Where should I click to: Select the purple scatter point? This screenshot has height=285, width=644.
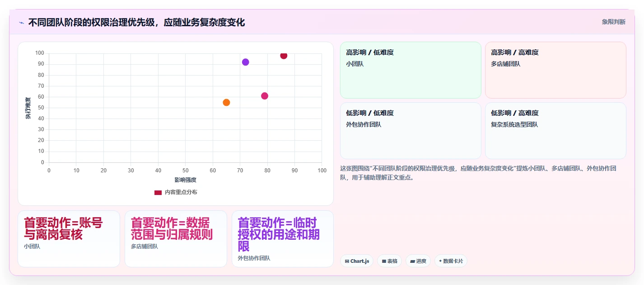(245, 62)
